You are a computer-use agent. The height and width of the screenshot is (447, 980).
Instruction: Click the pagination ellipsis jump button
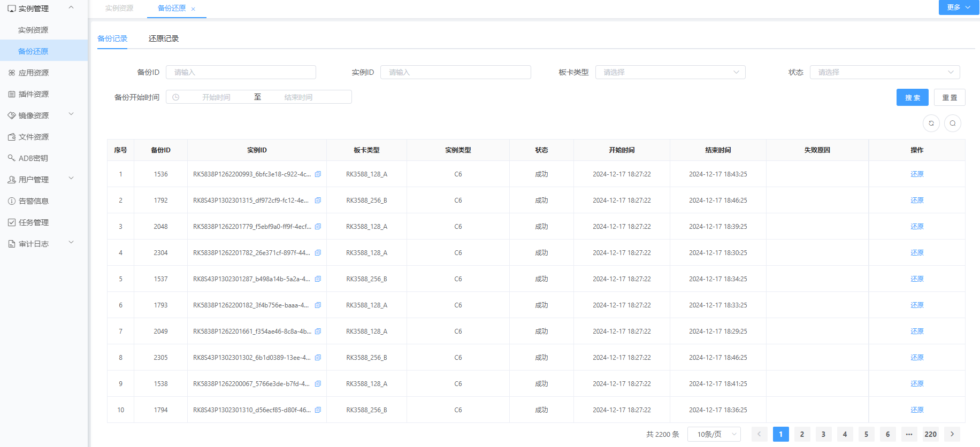909,434
